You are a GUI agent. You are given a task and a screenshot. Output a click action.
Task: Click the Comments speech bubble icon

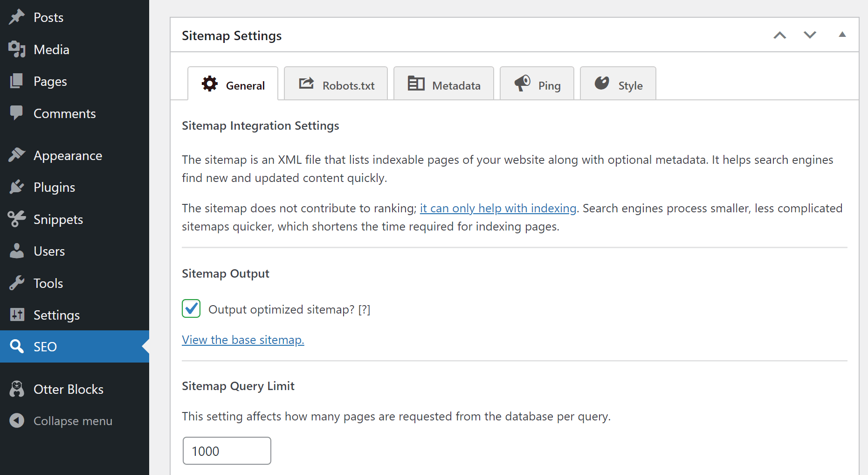point(17,113)
